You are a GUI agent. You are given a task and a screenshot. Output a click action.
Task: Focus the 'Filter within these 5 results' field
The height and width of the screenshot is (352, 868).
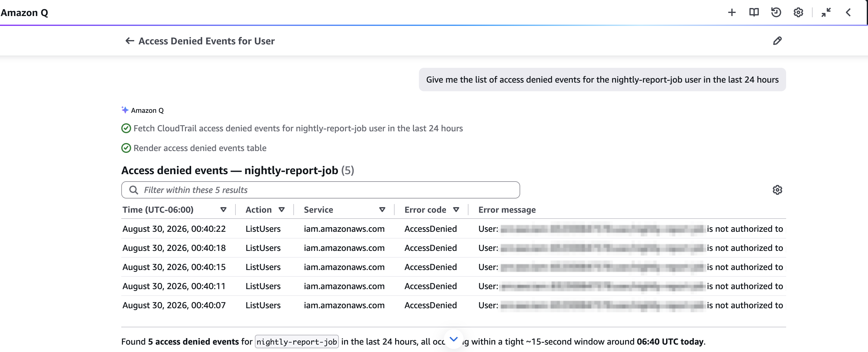click(x=320, y=190)
